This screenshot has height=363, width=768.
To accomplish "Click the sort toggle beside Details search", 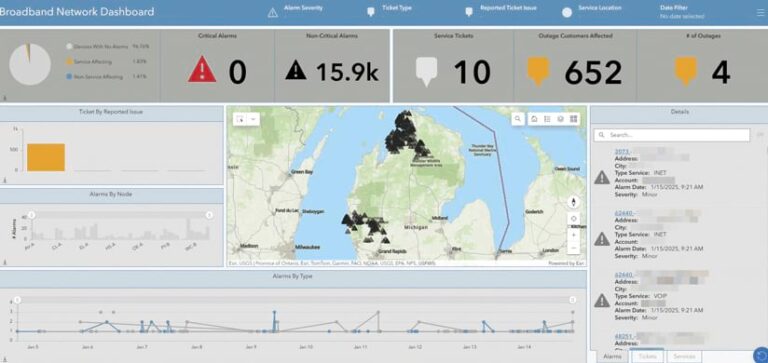I will pyautogui.click(x=760, y=135).
